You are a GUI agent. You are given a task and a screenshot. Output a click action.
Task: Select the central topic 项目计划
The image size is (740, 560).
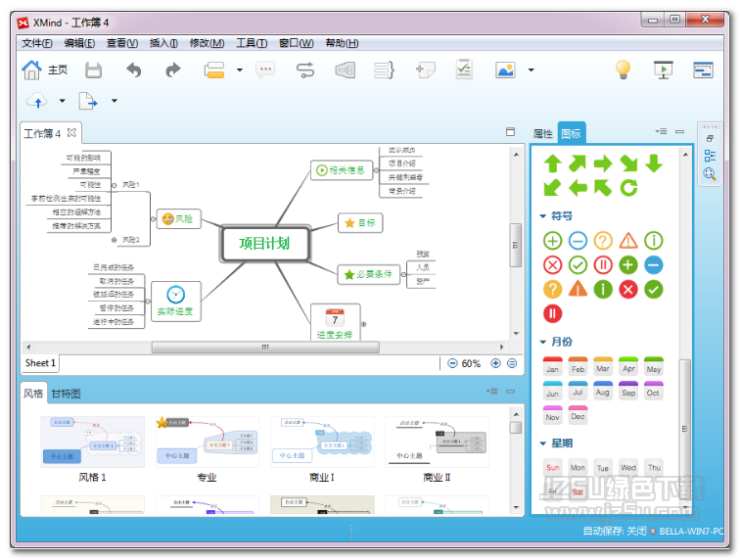pyautogui.click(x=264, y=243)
